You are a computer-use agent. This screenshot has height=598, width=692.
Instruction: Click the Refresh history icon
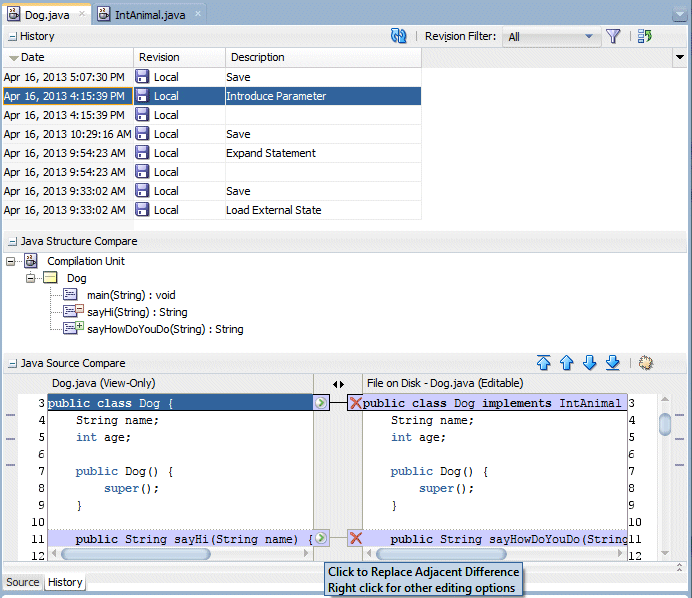399,36
